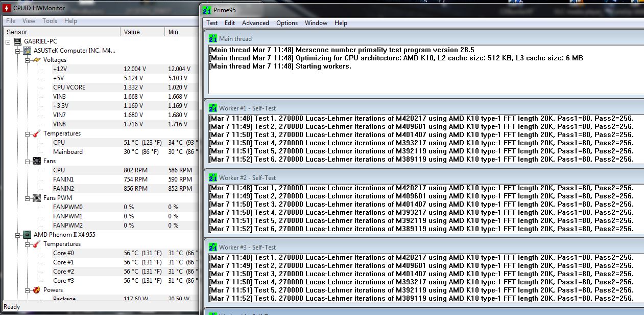
Task: Click the Fans category icon
Action: coord(37,161)
